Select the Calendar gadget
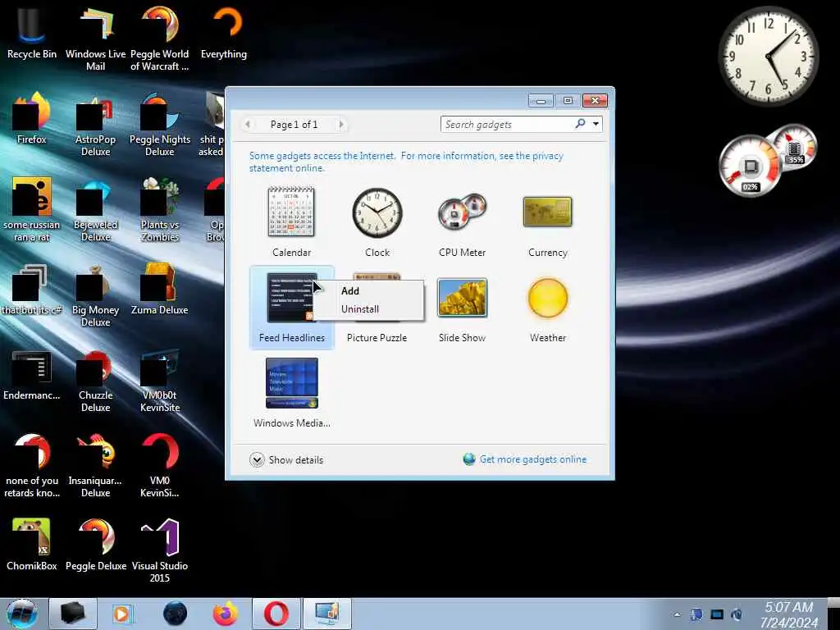840x630 pixels. 291,221
